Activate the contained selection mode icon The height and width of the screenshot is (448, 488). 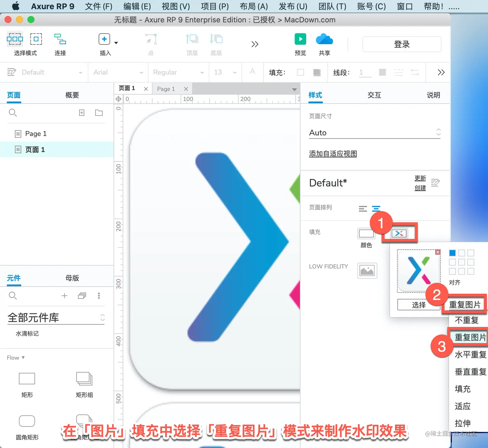click(36, 39)
